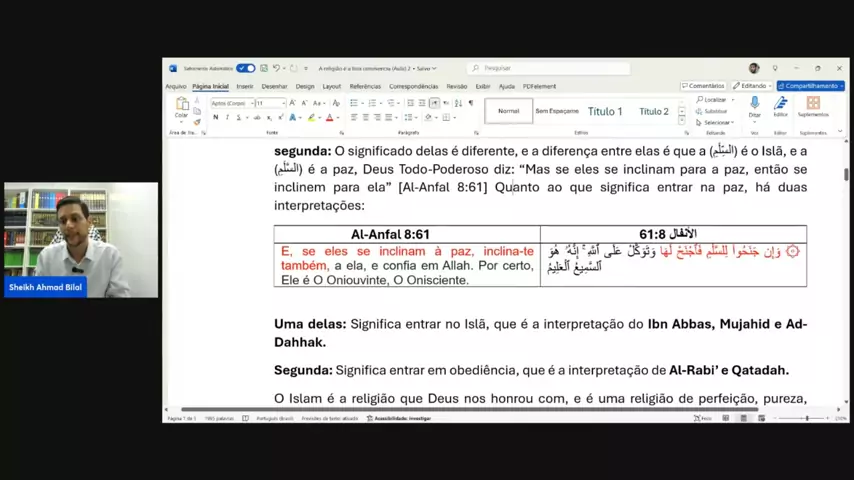
Task: Click the Format Painter brush icon
Action: pos(196,122)
